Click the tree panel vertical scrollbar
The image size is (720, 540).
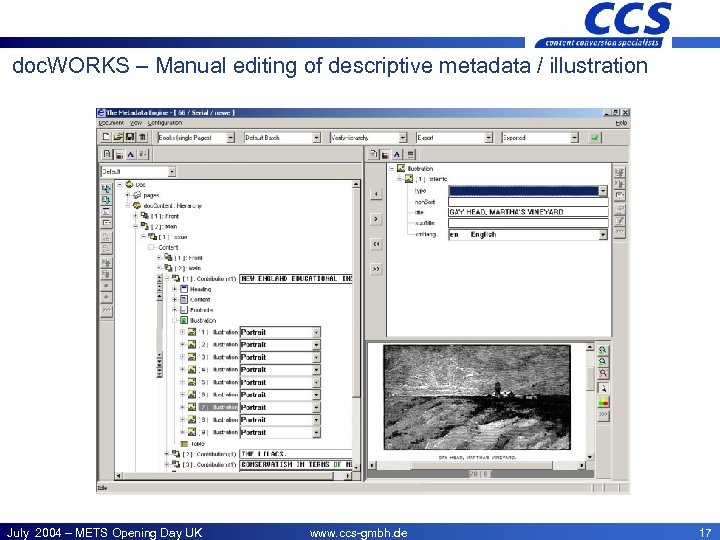click(356, 325)
